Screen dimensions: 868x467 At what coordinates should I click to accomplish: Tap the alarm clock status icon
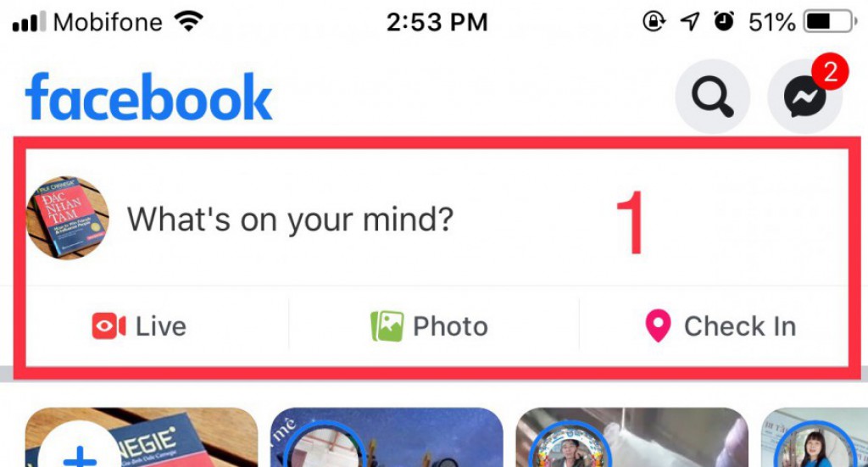pyautogui.click(x=724, y=21)
